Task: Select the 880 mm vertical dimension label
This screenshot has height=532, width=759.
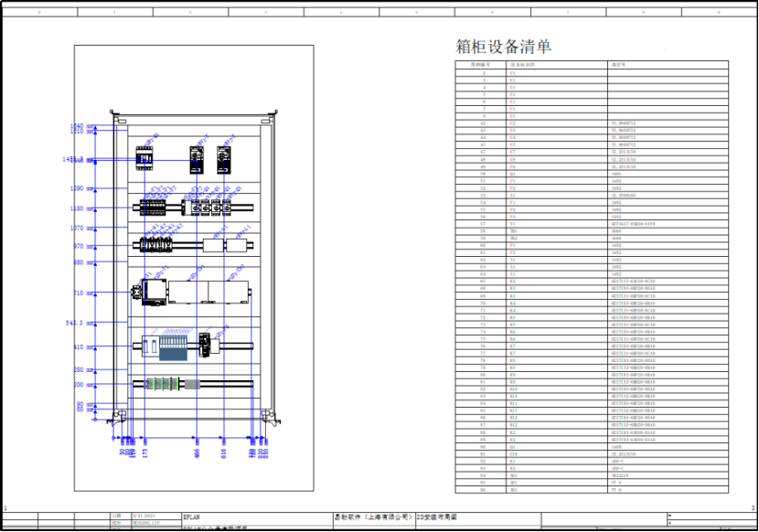Action: (x=83, y=262)
